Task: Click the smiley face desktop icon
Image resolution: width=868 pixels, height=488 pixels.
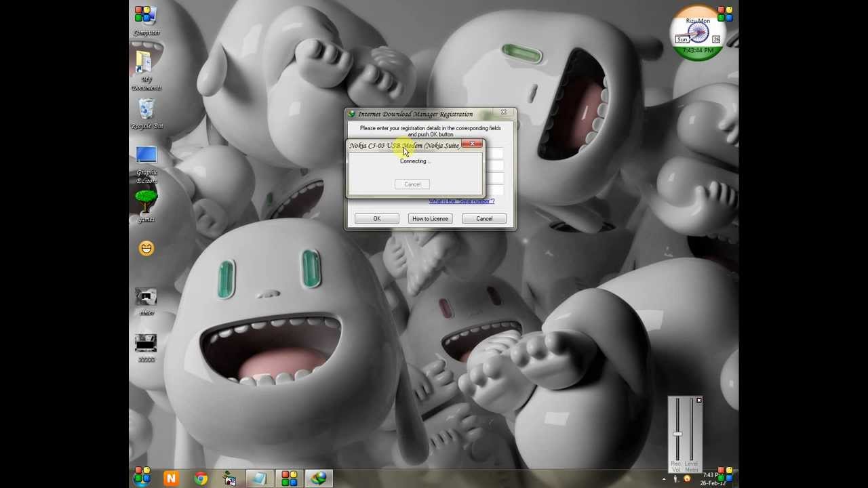Action: click(146, 249)
